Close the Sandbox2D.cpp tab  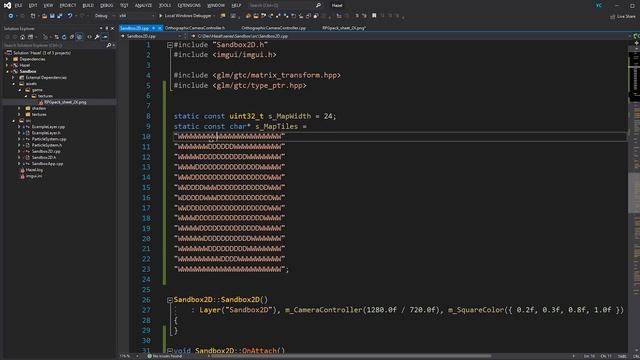(x=160, y=28)
